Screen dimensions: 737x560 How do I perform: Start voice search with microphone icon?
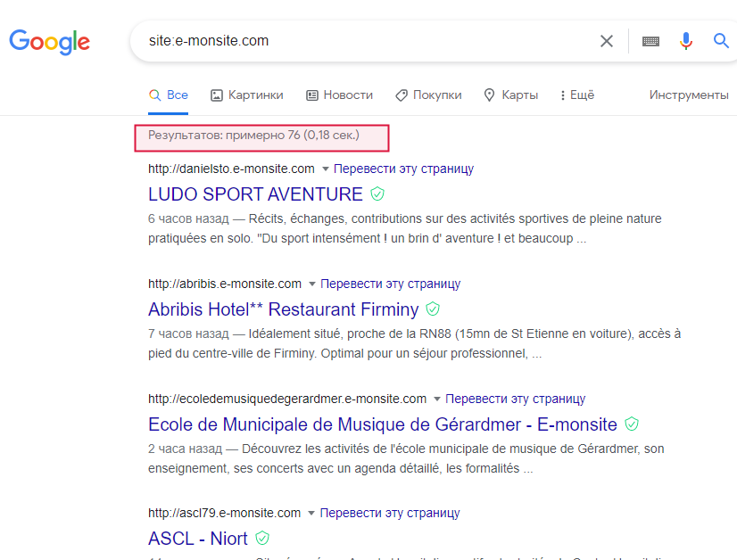[686, 41]
